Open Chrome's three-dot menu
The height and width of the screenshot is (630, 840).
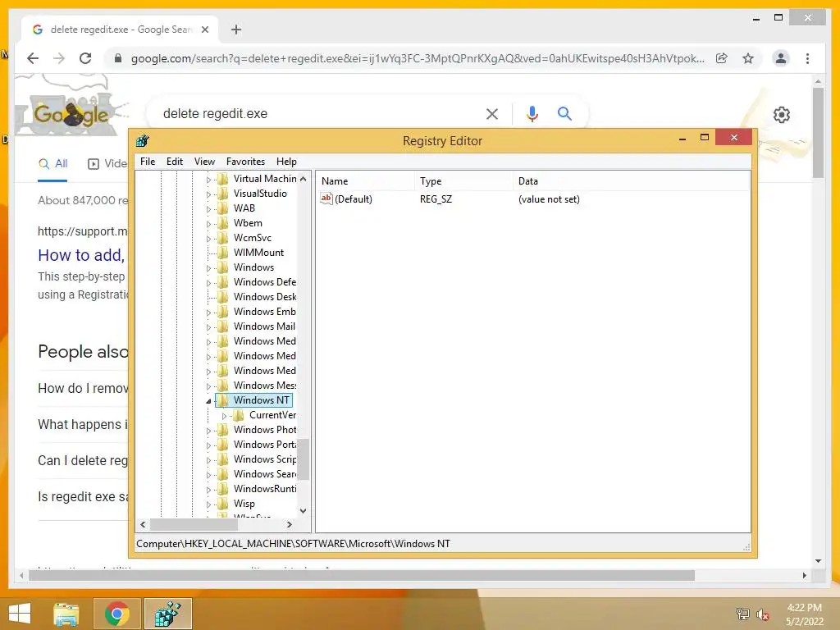click(x=807, y=58)
